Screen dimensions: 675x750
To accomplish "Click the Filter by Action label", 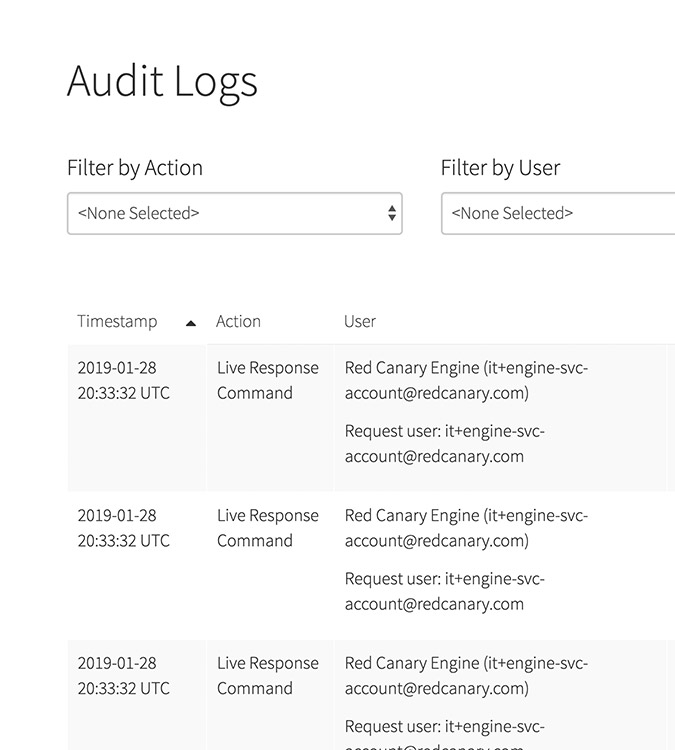I will click(x=135, y=168).
